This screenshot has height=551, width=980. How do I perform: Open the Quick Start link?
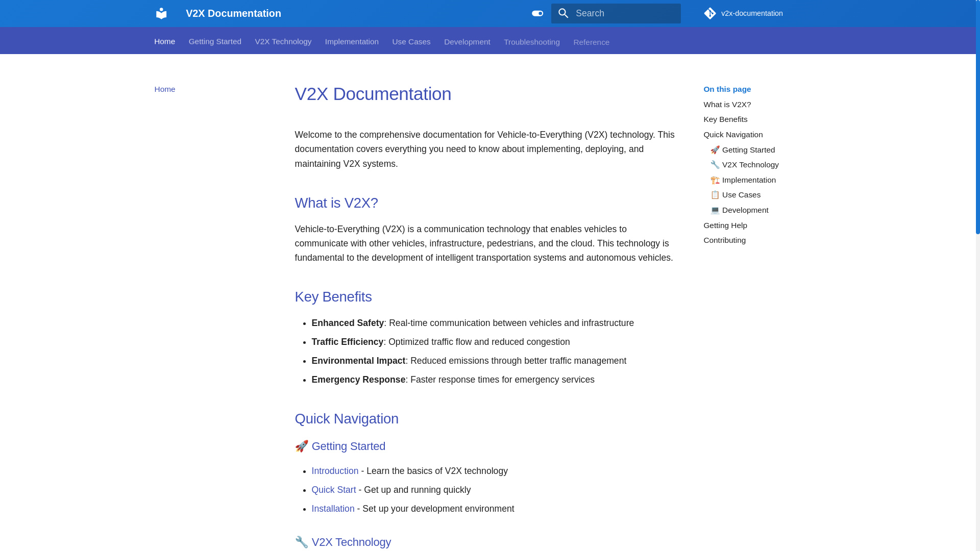point(334,490)
